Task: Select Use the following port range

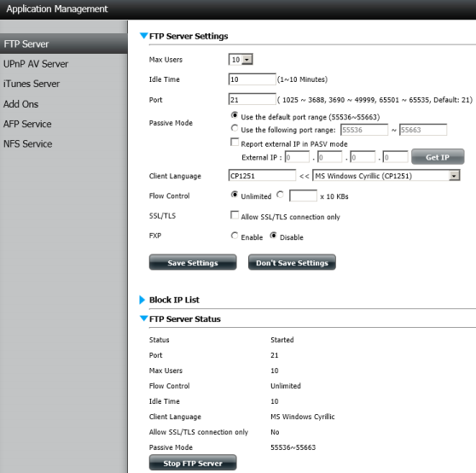Action: tap(235, 128)
